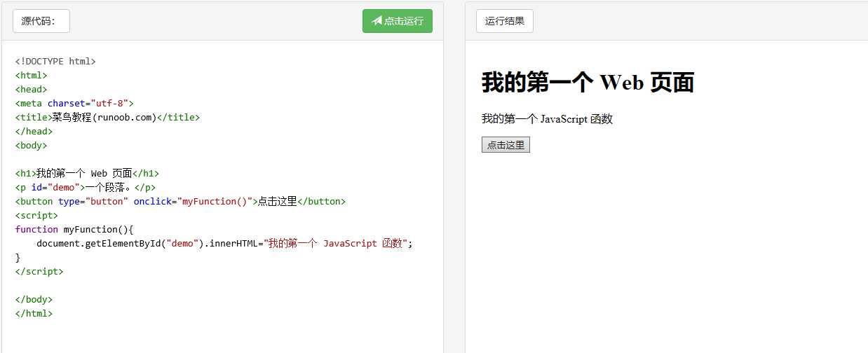Click the <h1> code line in editor
The height and width of the screenshot is (353, 868).
[x=87, y=173]
